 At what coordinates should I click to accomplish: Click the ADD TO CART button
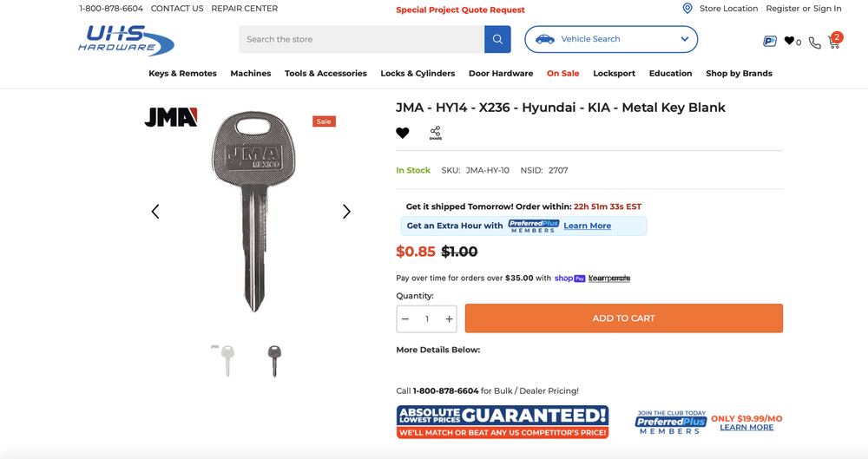(x=624, y=318)
